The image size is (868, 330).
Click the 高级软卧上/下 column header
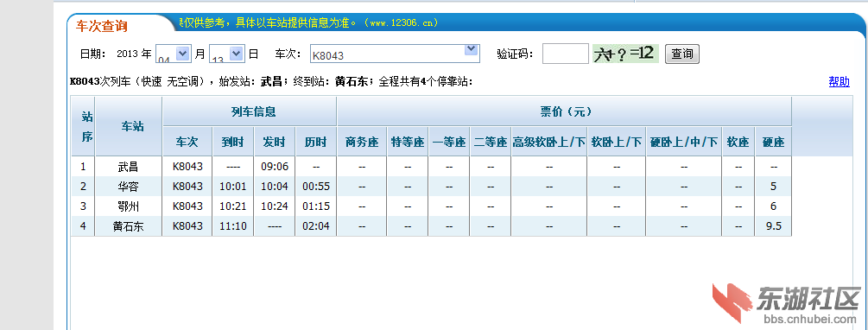point(548,142)
